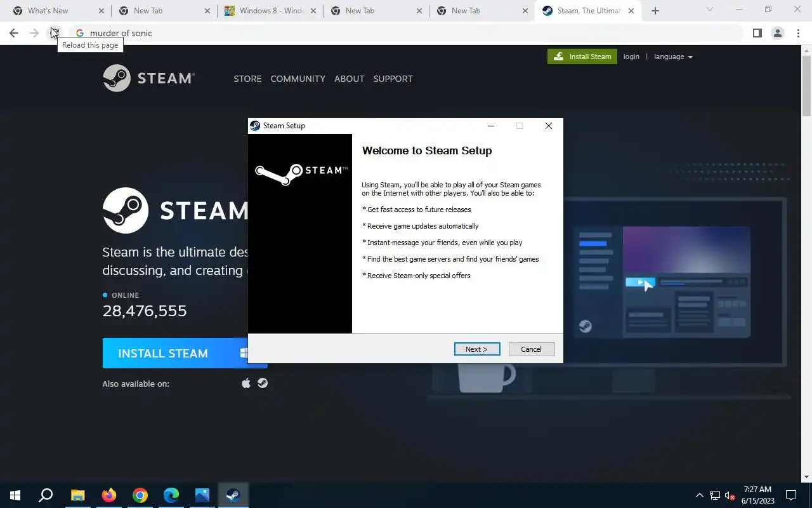Open the clock showing 7:27 AM
This screenshot has width=812, height=508.
[757, 495]
